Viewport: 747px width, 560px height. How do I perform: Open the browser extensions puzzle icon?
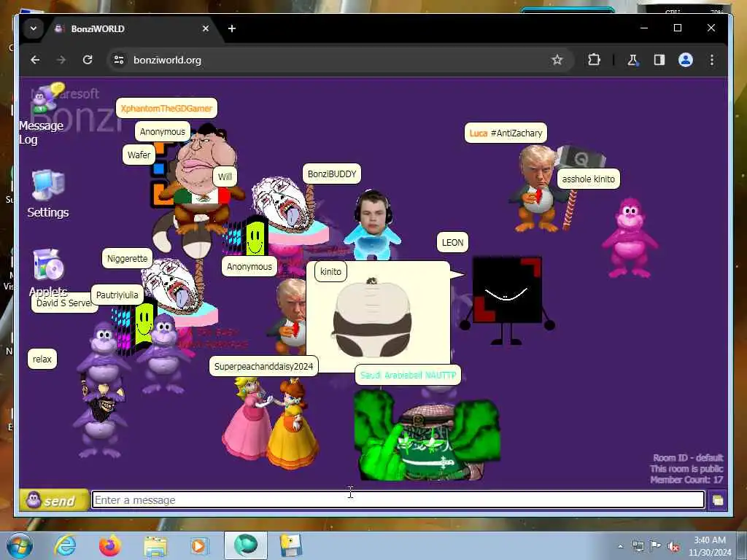594,60
